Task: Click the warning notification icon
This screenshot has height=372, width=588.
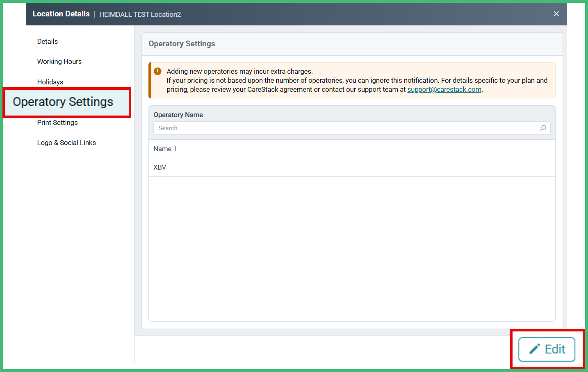Action: point(157,71)
